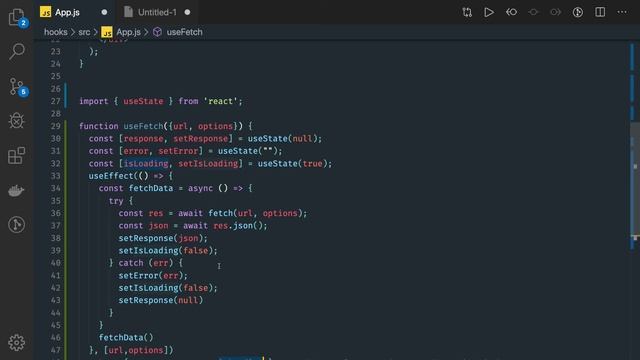The width and height of the screenshot is (640, 360).
Task: Click the isLoading variable on line 32
Action: click(x=146, y=163)
